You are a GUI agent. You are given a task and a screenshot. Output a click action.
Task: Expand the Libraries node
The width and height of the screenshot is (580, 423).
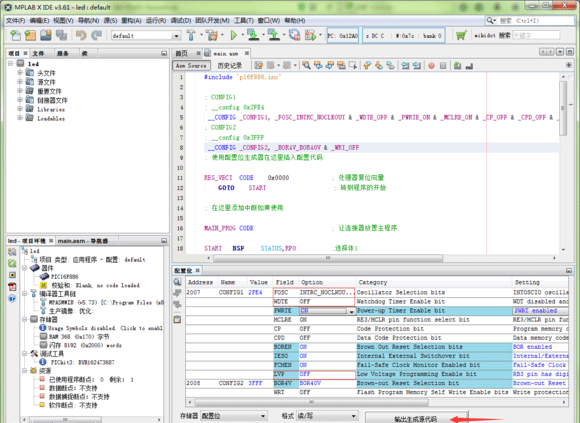20,109
